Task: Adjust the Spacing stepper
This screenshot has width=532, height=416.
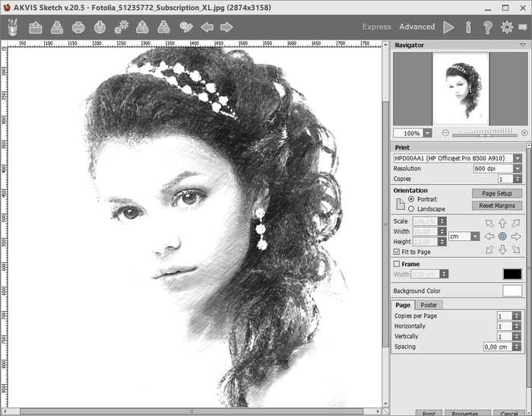Action: [x=516, y=347]
